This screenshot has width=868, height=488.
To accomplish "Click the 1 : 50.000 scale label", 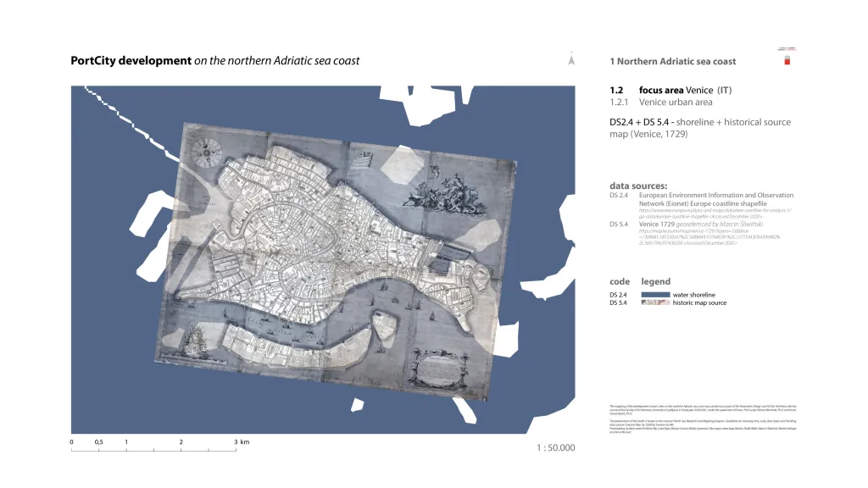I will pos(555,447).
